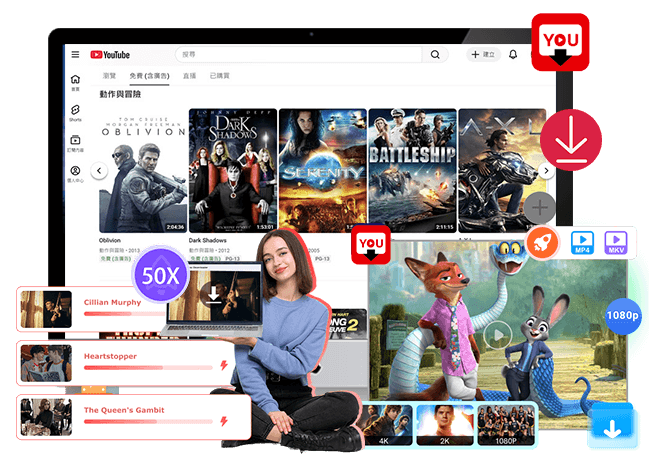
Task: Click the Cillian Murphy progress bar
Action: (124, 314)
